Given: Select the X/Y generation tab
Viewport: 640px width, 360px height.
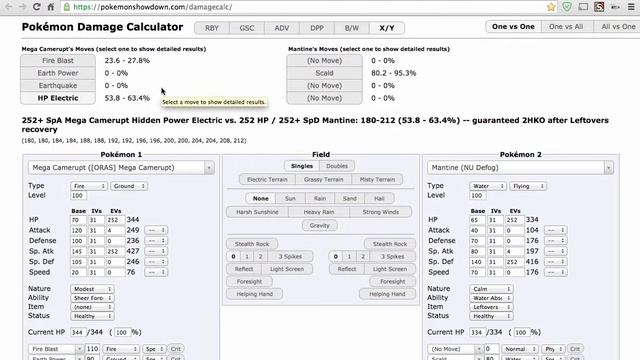Looking at the screenshot, I should (387, 28).
